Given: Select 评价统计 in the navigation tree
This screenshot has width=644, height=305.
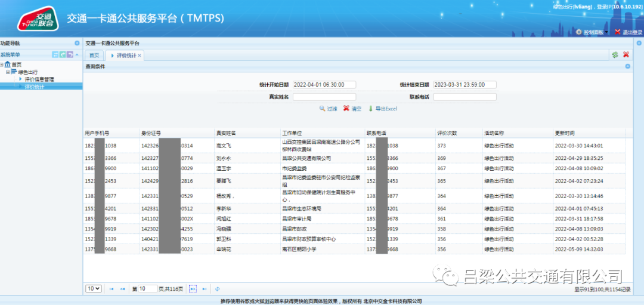Looking at the screenshot, I should click(x=34, y=87).
